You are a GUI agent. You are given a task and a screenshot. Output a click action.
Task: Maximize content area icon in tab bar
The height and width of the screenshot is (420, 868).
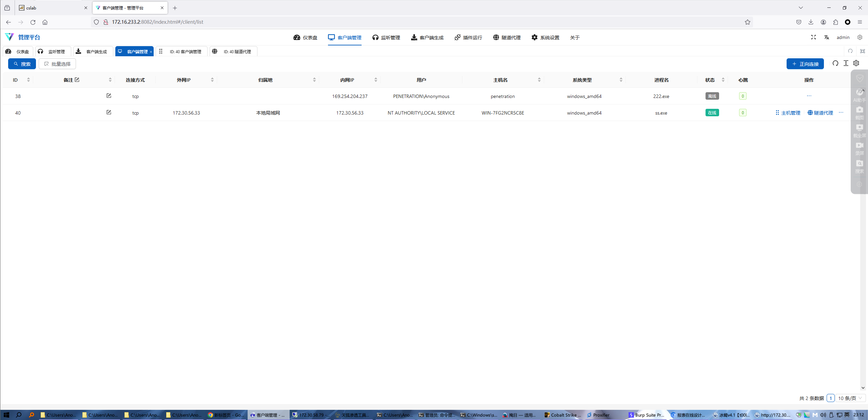pyautogui.click(x=863, y=51)
